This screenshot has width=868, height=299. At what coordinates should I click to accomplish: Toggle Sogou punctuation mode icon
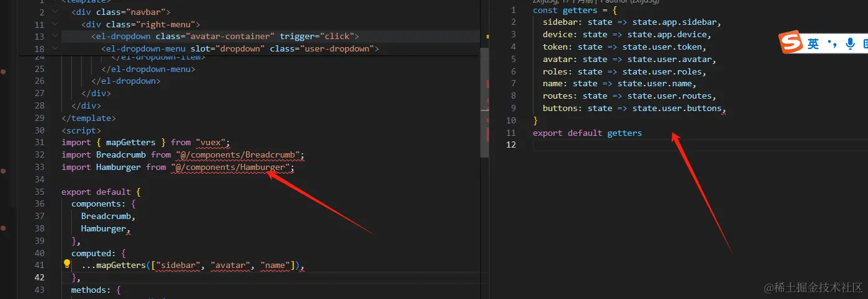[x=832, y=45]
